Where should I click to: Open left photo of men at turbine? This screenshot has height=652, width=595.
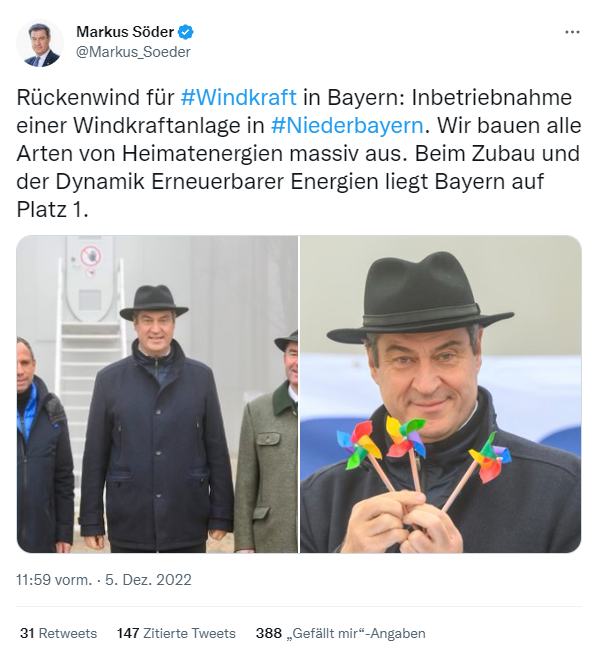click(x=157, y=394)
